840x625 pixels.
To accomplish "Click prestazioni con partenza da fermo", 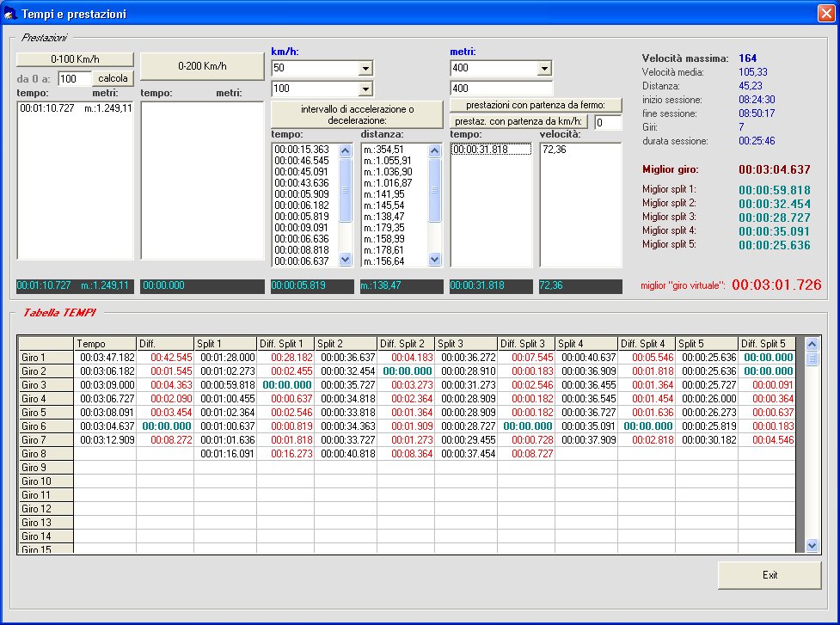I will [x=536, y=105].
